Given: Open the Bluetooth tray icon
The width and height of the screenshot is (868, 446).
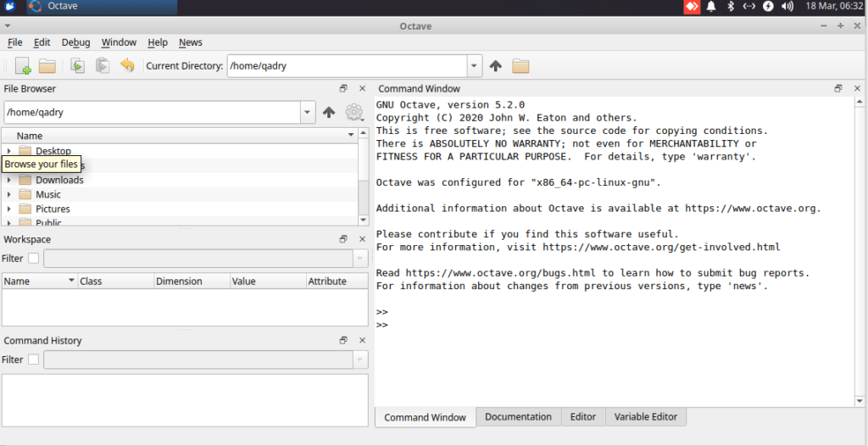Looking at the screenshot, I should tap(730, 7).
